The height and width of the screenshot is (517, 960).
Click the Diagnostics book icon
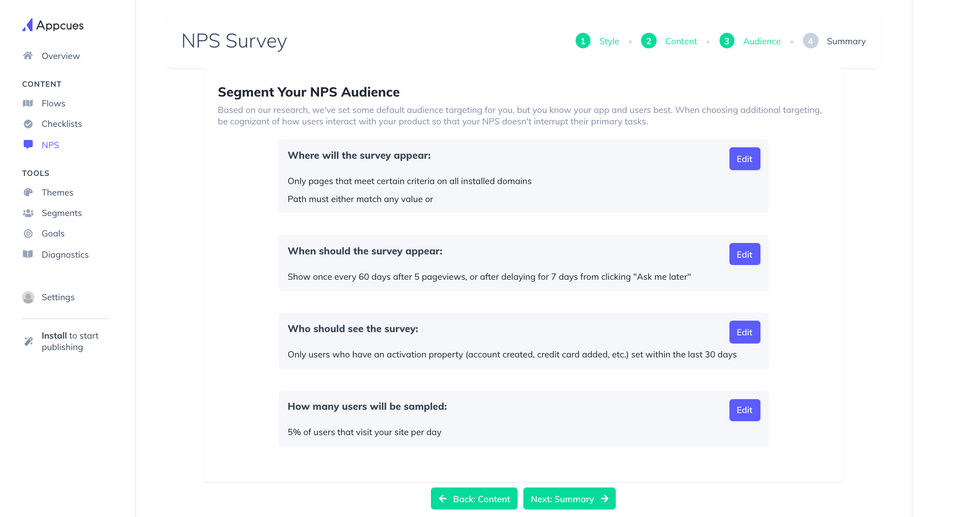point(28,255)
